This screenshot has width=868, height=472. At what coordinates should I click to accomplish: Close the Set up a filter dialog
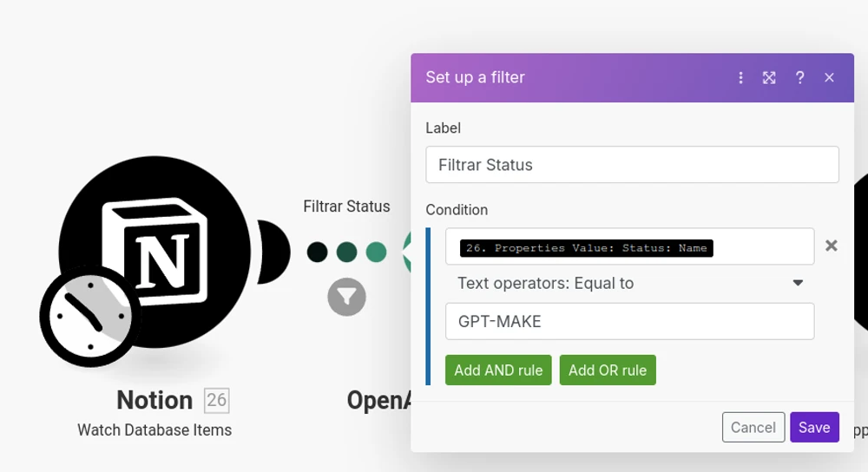tap(829, 77)
